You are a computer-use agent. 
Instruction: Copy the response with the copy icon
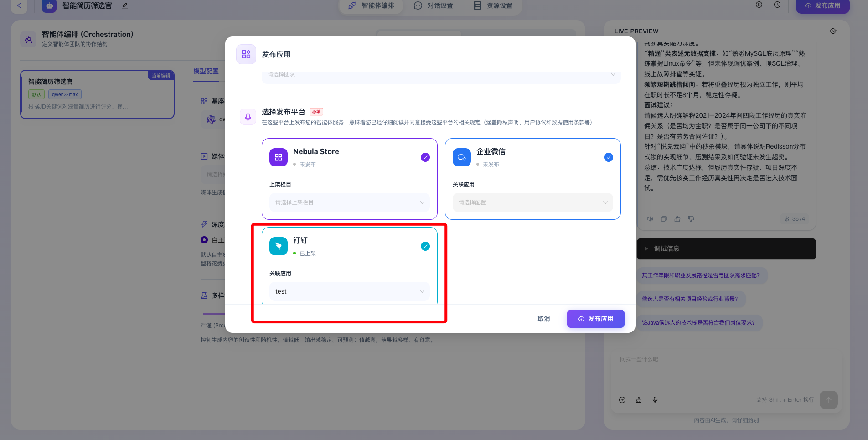664,219
